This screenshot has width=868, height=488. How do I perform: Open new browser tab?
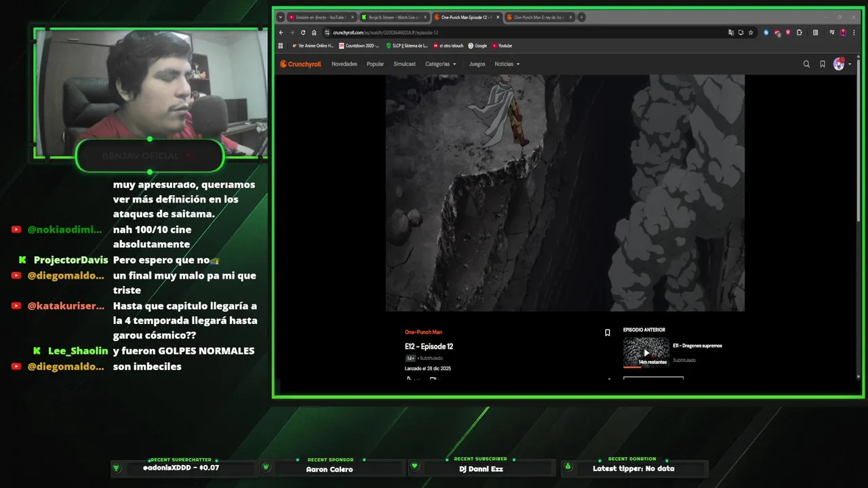click(581, 17)
